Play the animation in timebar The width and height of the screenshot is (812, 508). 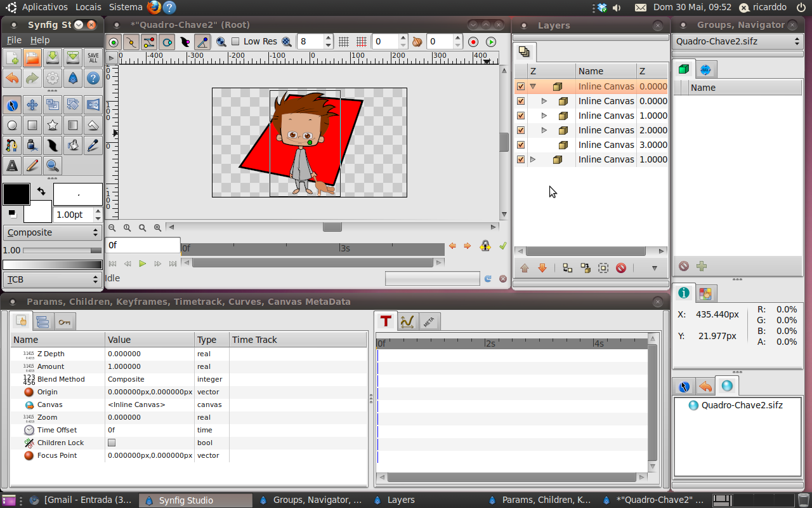143,264
